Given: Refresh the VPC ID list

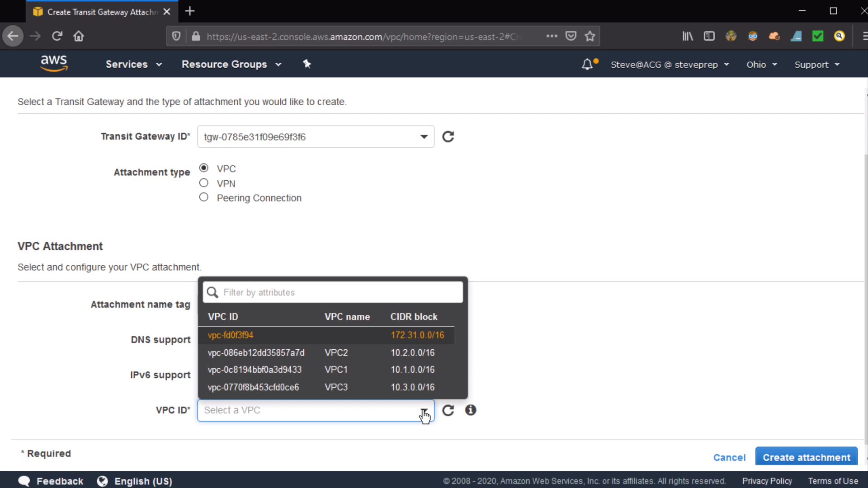Looking at the screenshot, I should (x=448, y=410).
